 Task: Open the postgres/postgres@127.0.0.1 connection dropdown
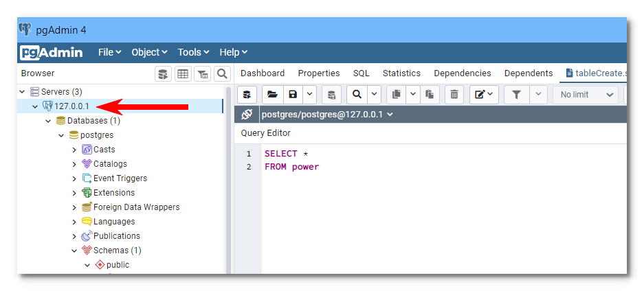point(327,115)
